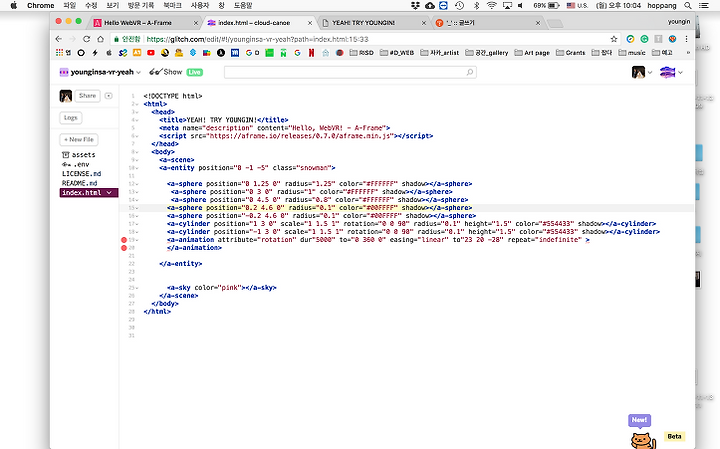Open the 도움말 menu

pos(243,6)
